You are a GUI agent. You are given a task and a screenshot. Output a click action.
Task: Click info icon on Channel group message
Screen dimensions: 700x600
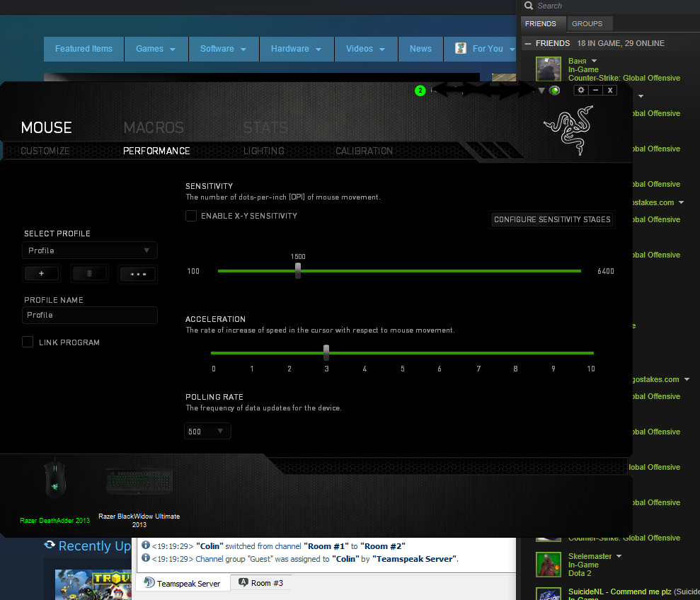click(x=146, y=558)
